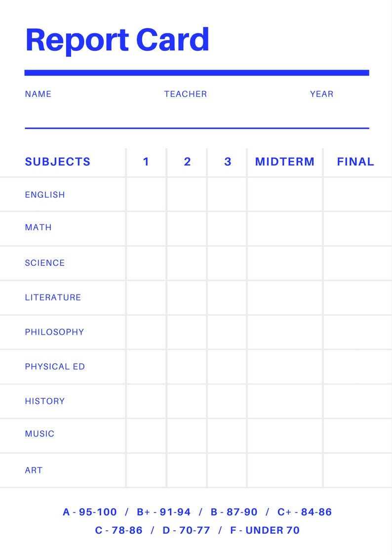Select the LITERATURE subject label

(53, 298)
